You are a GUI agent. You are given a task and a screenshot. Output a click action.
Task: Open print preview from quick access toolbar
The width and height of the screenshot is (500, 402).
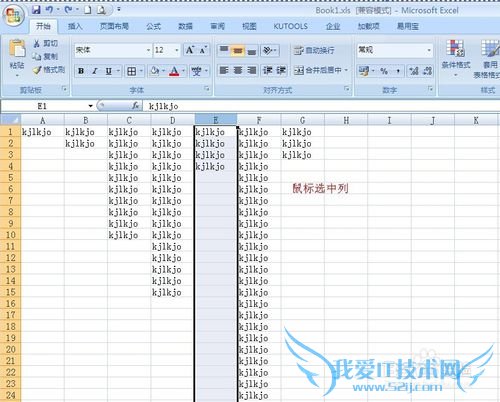click(101, 10)
